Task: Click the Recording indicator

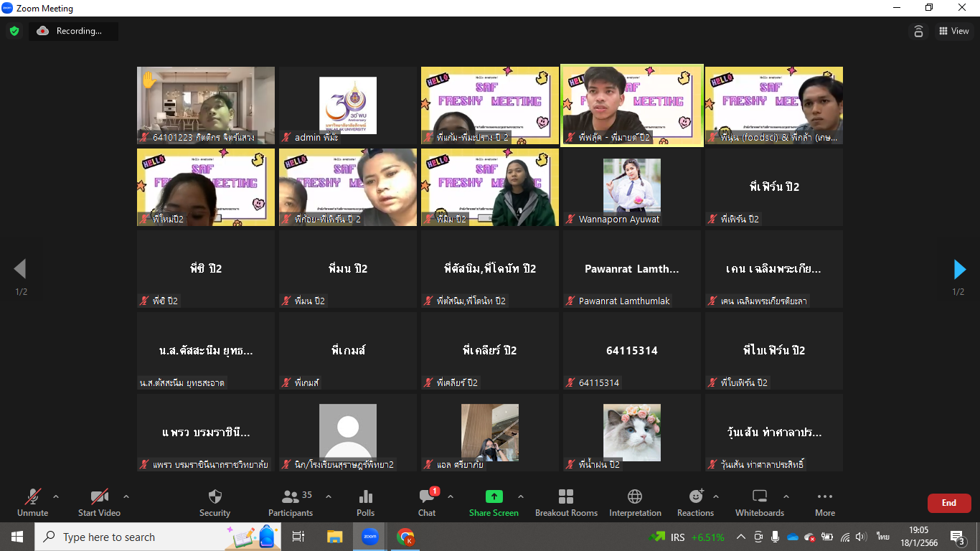Action: tap(73, 31)
